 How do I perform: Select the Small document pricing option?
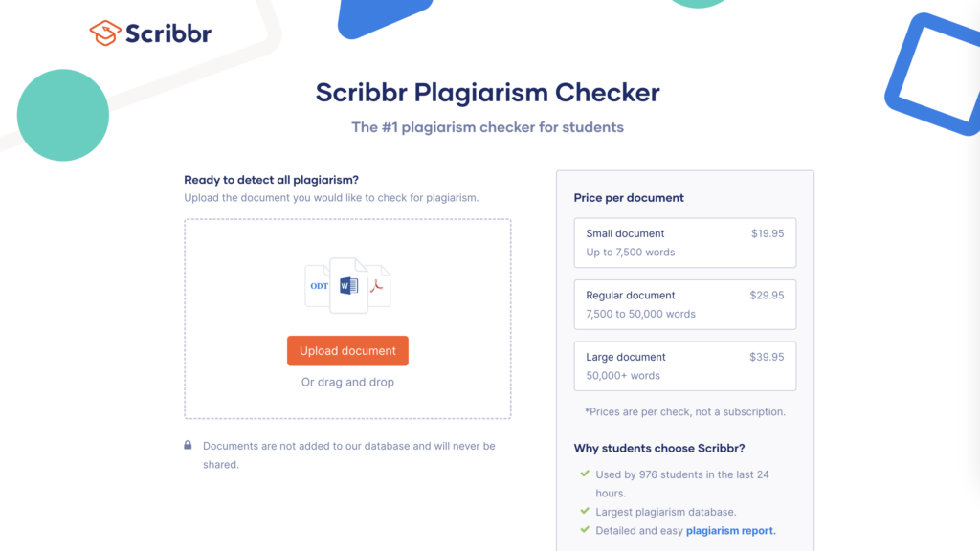(684, 242)
